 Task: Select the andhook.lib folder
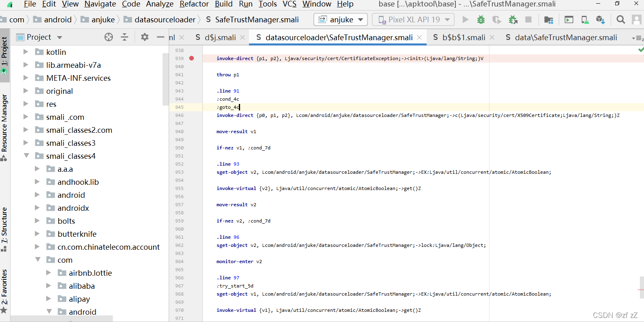pos(78,182)
